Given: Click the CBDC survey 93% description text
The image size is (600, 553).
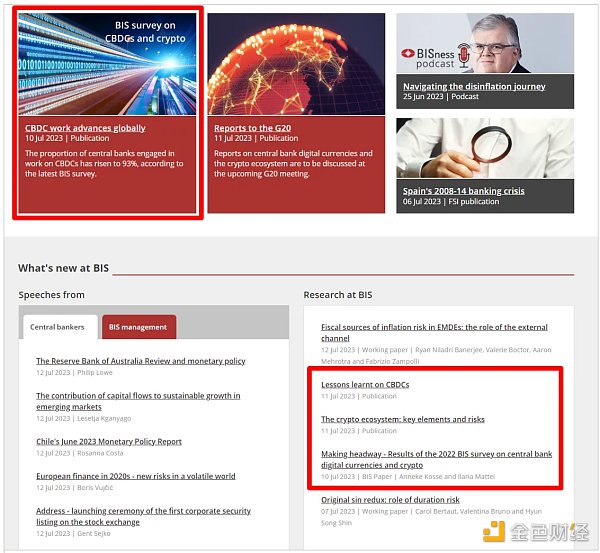Looking at the screenshot, I should tap(104, 163).
